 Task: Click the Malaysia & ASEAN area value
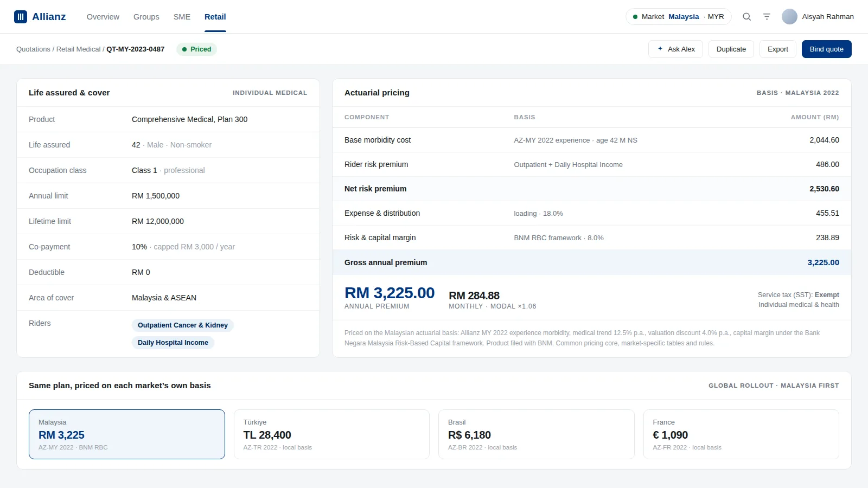click(x=164, y=298)
